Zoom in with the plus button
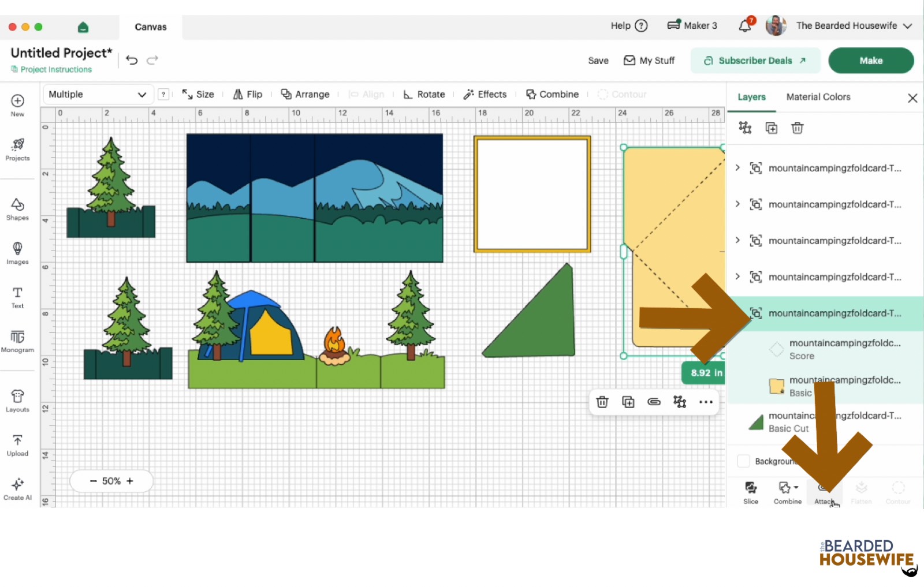 pyautogui.click(x=130, y=481)
